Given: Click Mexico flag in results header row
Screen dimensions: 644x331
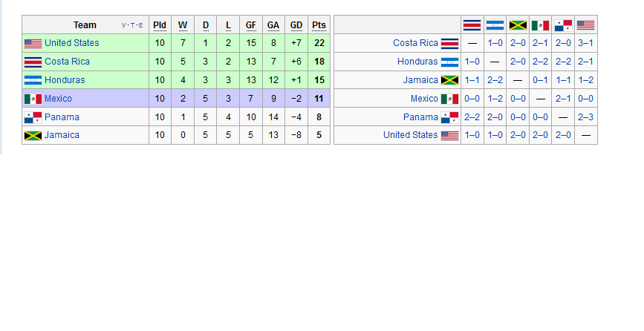Looking at the screenshot, I should click(541, 25).
